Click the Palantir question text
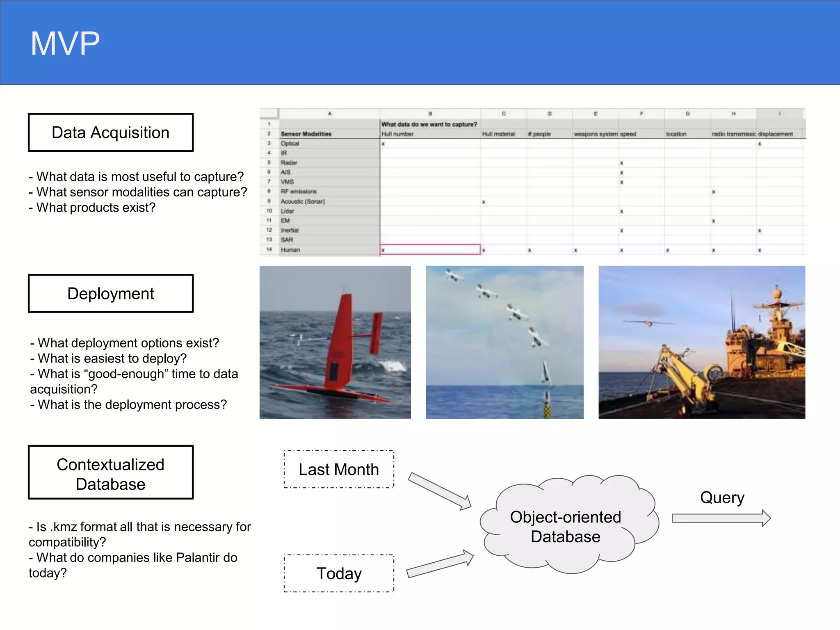840x630 pixels. tap(133, 565)
